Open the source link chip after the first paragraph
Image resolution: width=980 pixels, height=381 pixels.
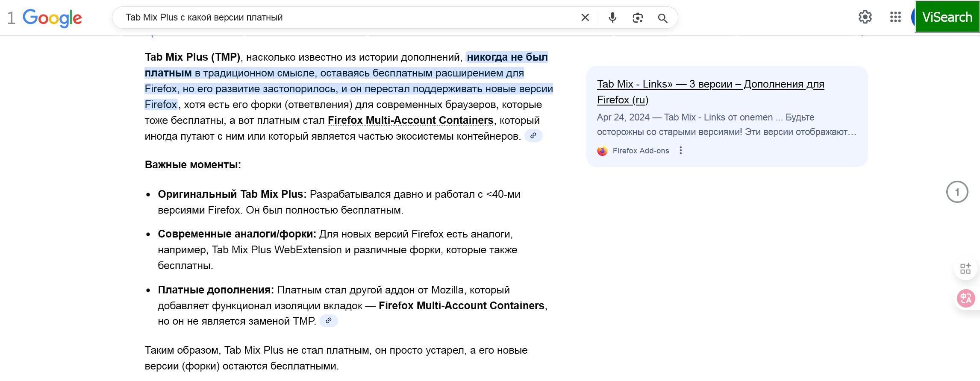(x=533, y=136)
